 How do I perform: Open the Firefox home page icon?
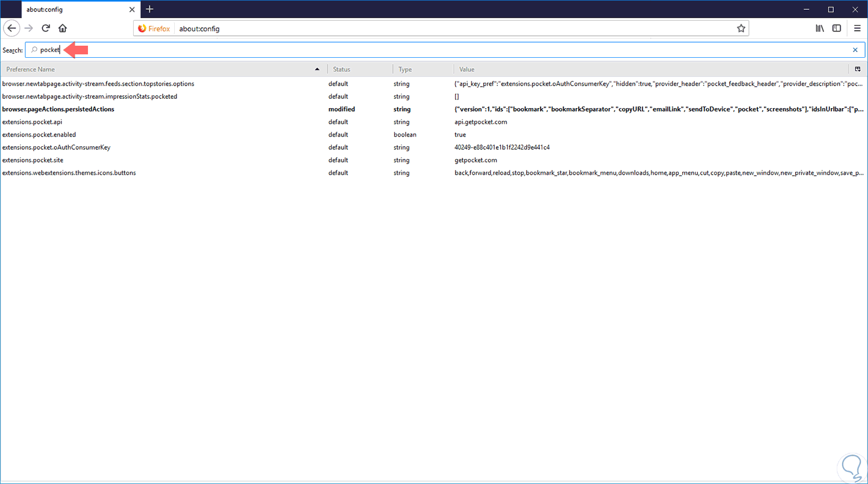click(62, 28)
